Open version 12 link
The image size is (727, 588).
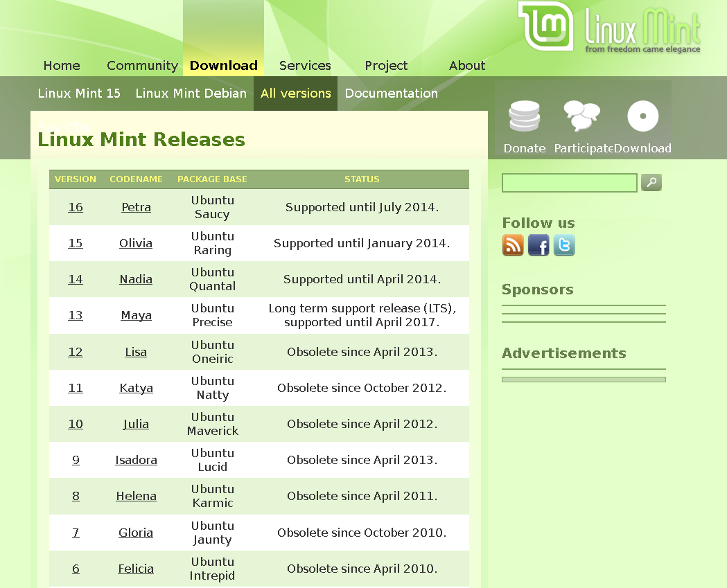(x=76, y=352)
